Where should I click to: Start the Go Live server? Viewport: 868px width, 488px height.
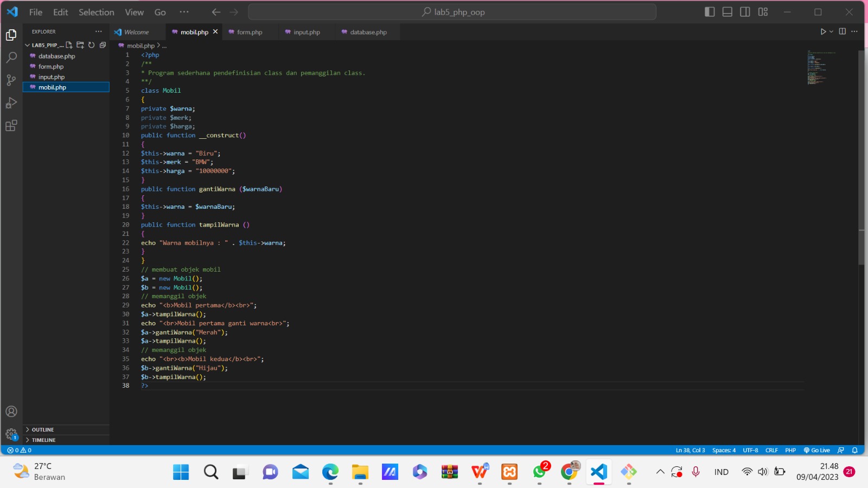[x=817, y=450]
